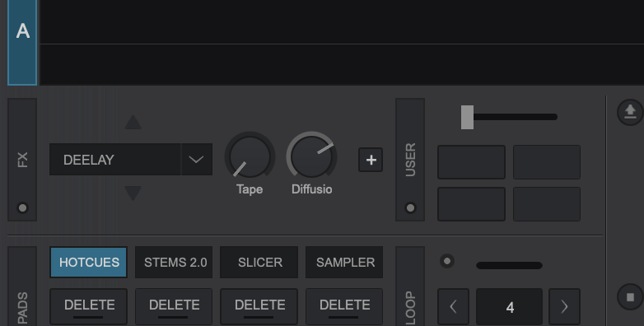Click top-left empty USER pad

472,162
